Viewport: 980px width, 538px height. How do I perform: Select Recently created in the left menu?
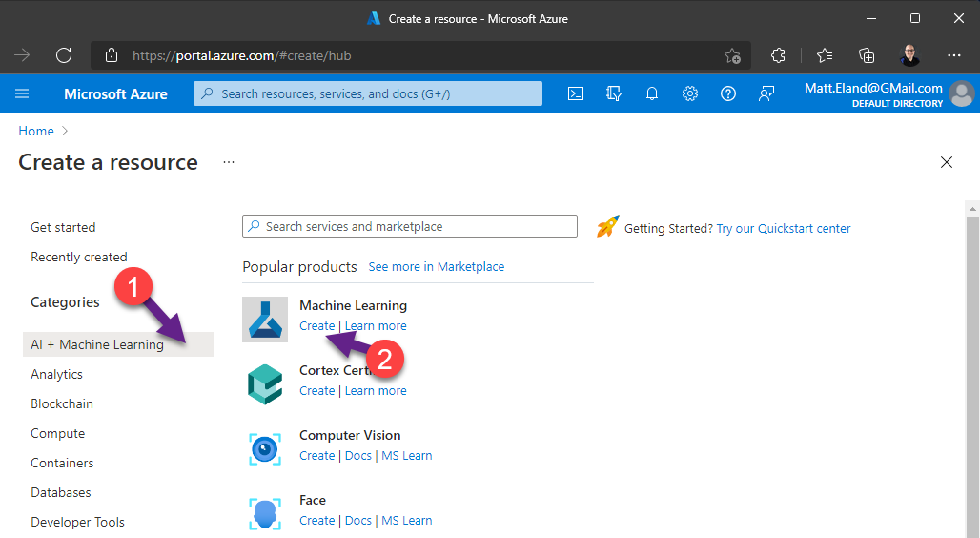click(x=79, y=258)
